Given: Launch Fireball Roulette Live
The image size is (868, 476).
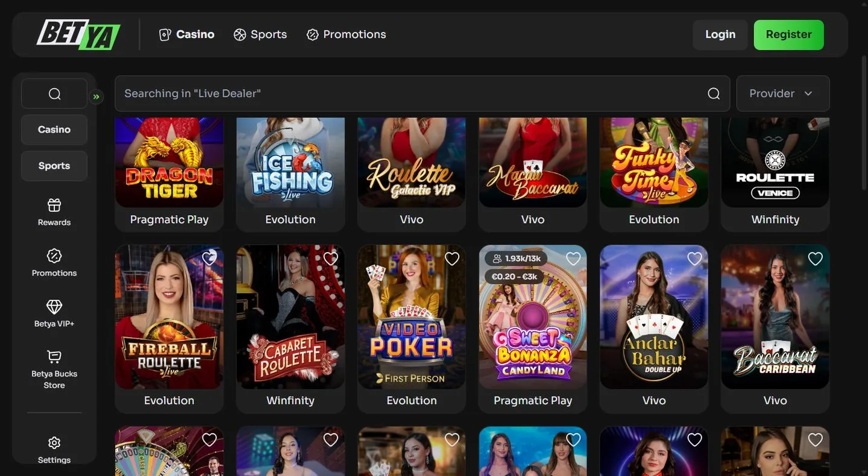Looking at the screenshot, I should coord(169,317).
